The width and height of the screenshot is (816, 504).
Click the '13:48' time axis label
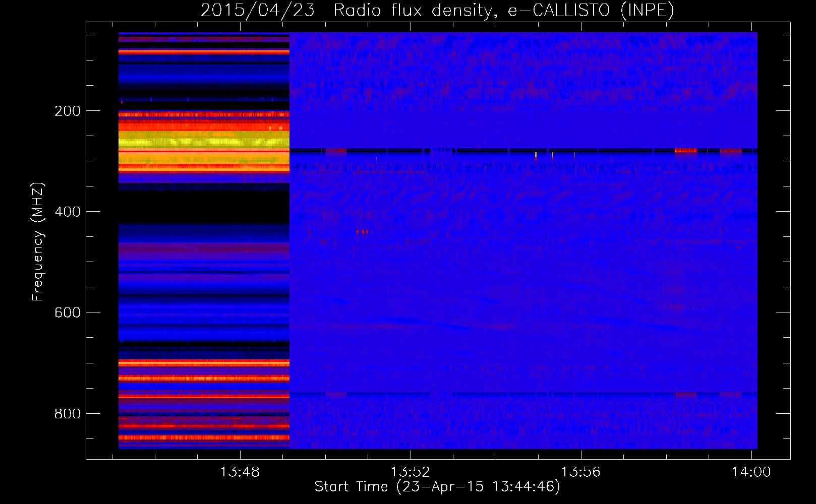[x=240, y=472]
